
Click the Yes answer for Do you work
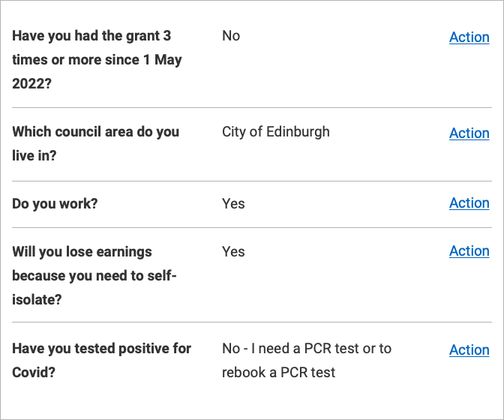[x=233, y=204]
